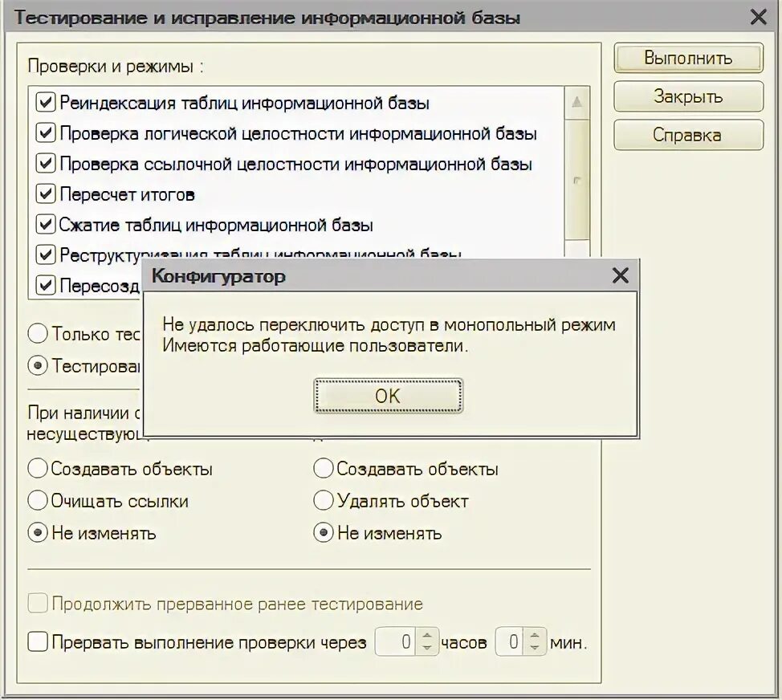
Task: Enable Прервать выполнение проверки через checkbox
Action: click(38, 641)
